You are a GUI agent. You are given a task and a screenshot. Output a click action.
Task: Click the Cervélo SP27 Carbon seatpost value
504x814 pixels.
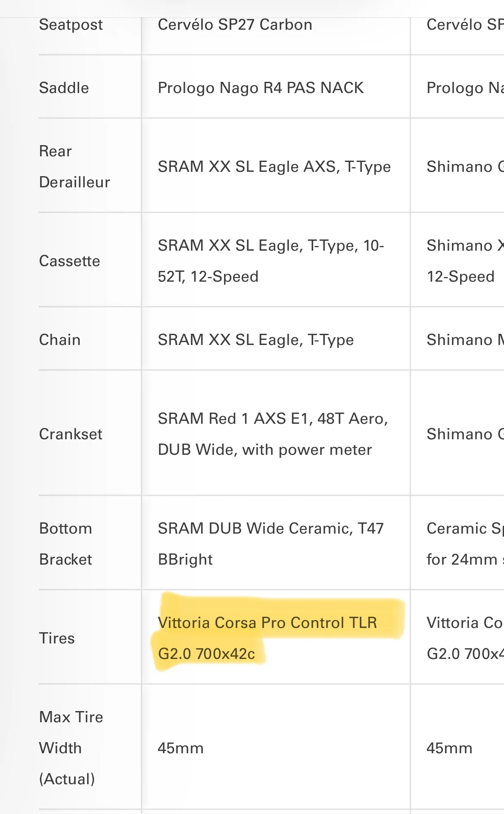[235, 25]
